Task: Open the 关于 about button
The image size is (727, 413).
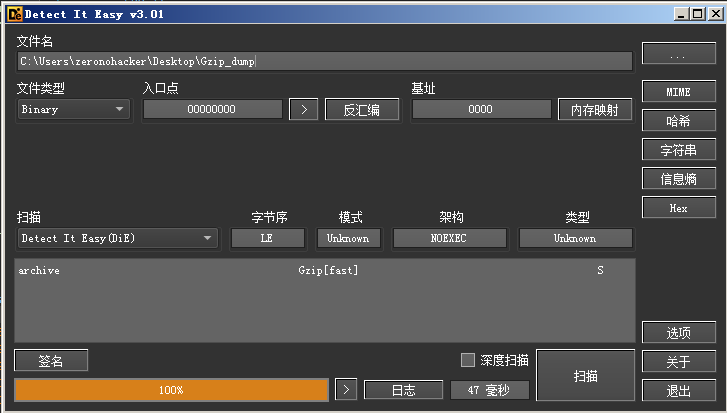Action: 679,361
